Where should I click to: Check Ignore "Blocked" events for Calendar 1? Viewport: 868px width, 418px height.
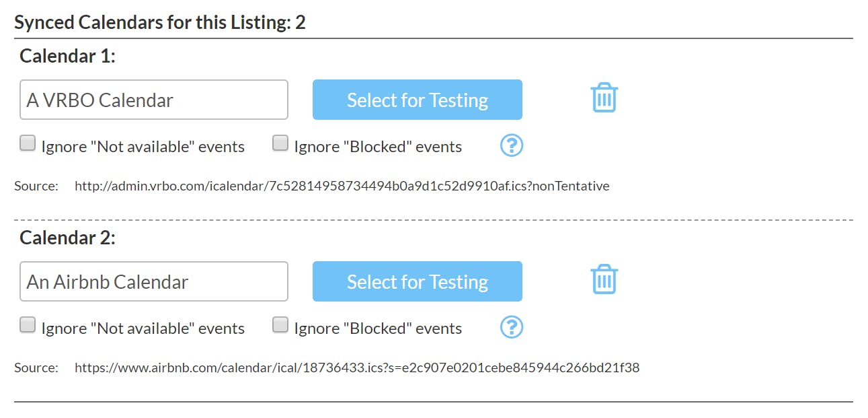(280, 143)
